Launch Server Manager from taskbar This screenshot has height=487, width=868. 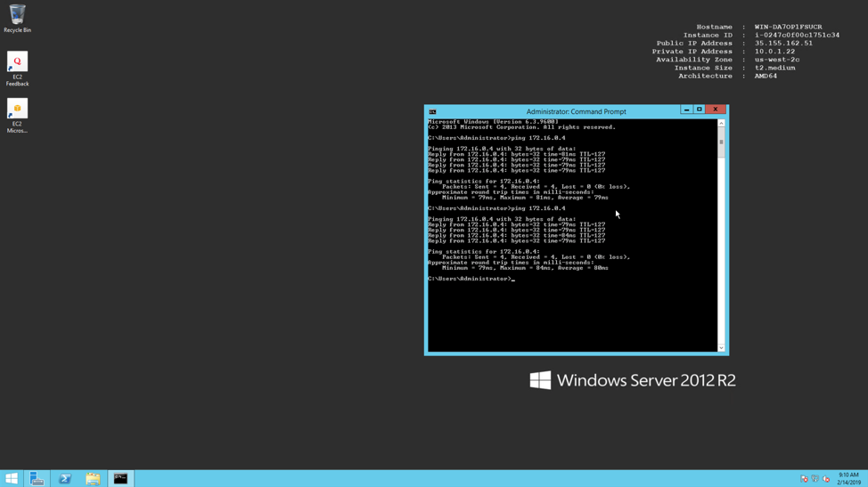point(37,479)
